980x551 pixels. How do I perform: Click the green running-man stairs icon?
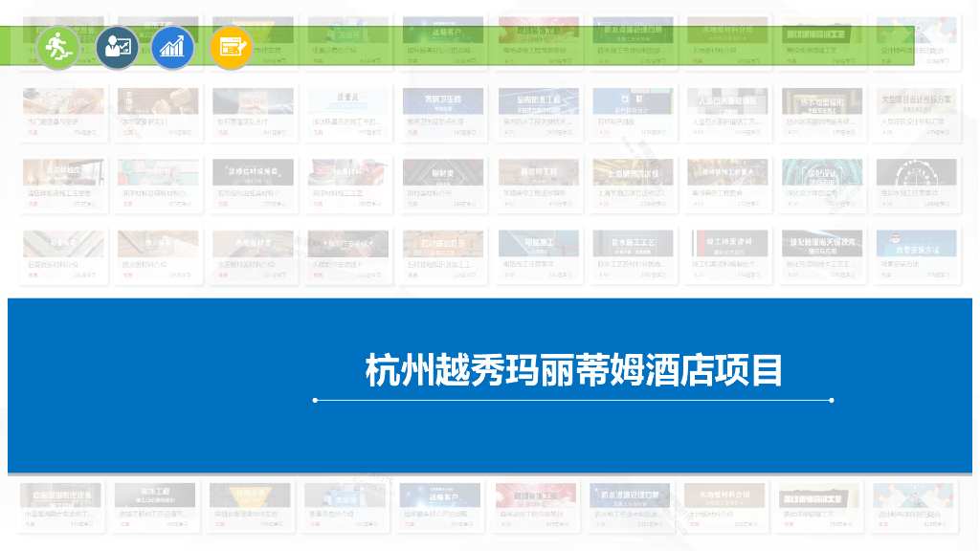[58, 47]
